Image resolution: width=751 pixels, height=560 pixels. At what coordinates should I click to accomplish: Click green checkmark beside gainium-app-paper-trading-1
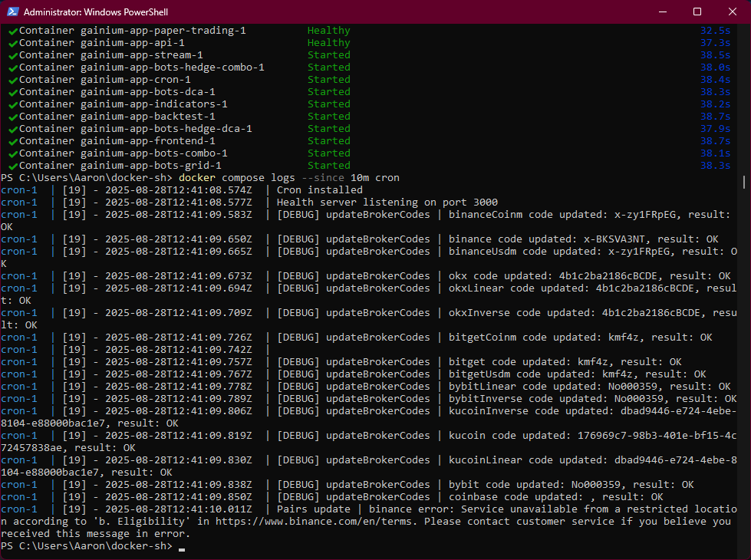point(13,31)
